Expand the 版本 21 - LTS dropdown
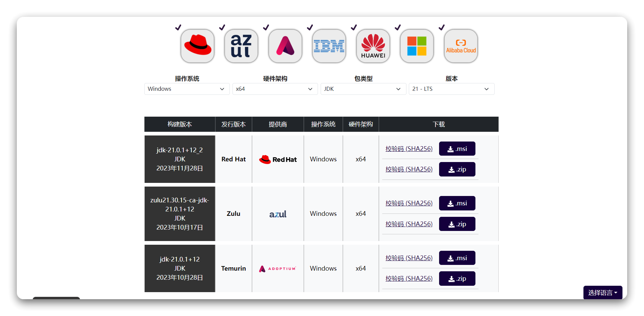 pos(451,89)
